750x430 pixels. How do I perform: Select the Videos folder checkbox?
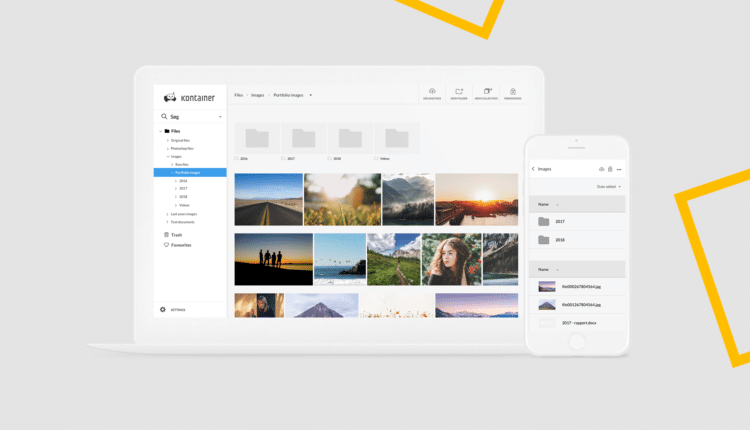pos(376,158)
